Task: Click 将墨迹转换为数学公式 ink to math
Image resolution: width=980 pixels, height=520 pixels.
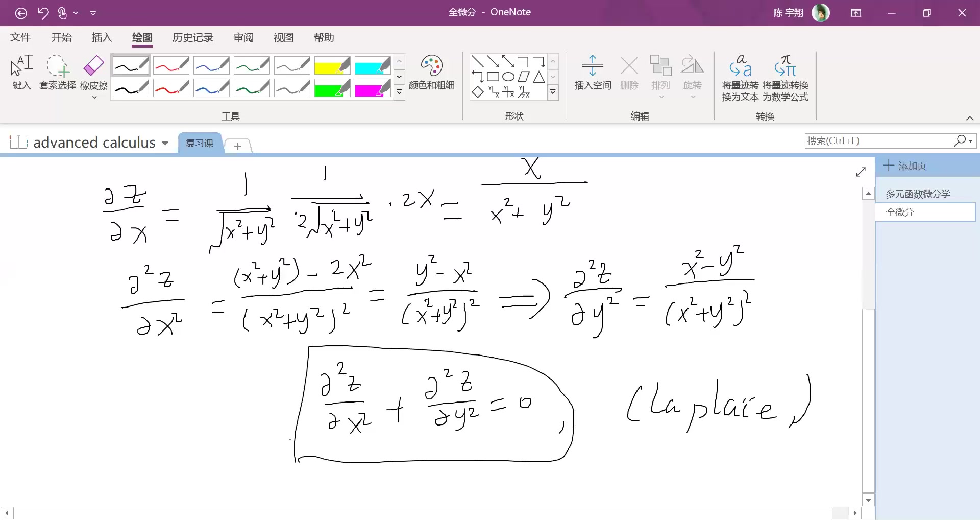Action: 785,78
